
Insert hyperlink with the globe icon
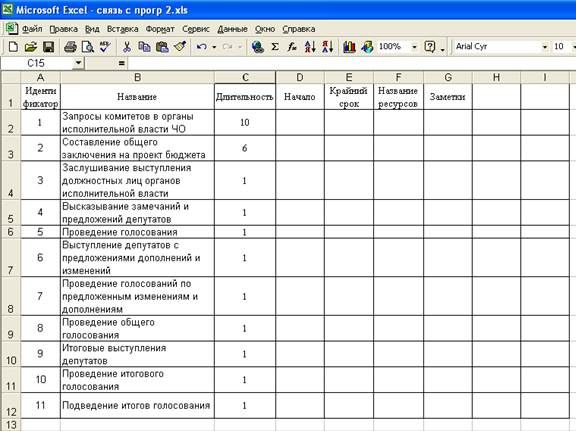click(x=258, y=47)
